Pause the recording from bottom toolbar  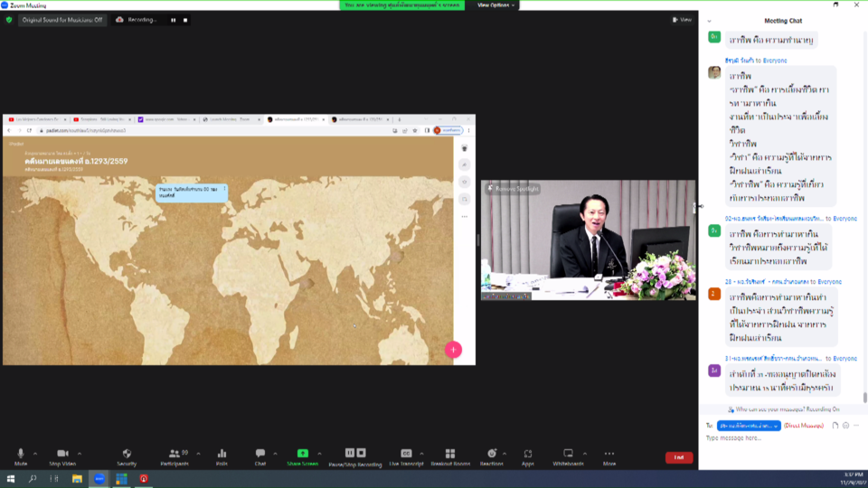[x=350, y=453]
